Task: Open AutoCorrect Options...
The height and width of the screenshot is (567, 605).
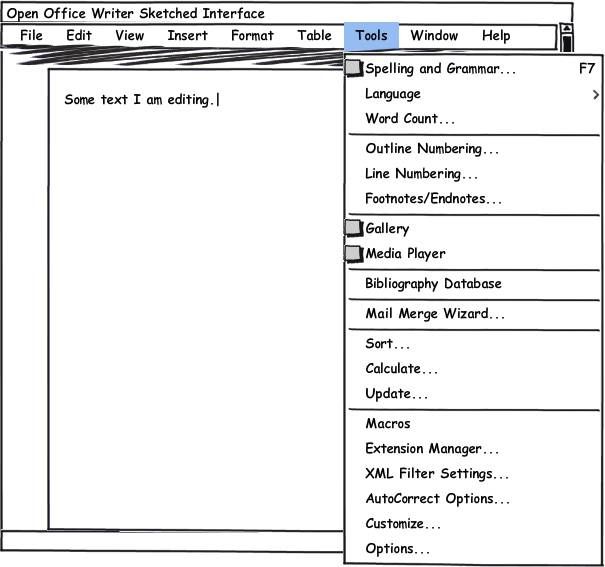Action: (473, 499)
